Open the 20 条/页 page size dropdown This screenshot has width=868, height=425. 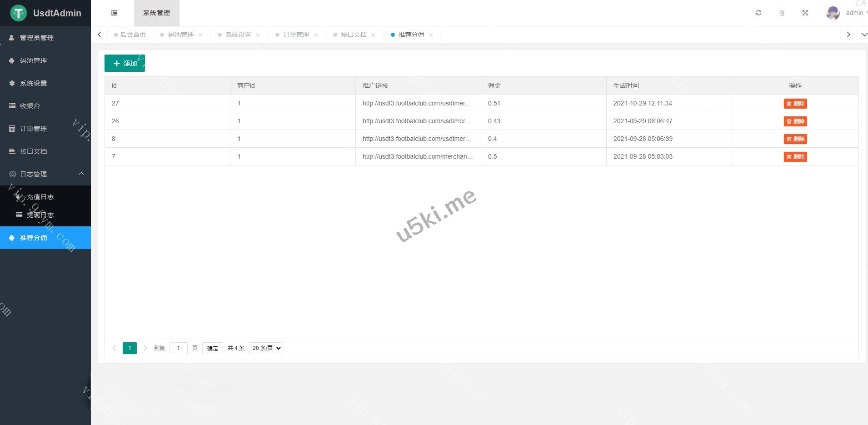[x=266, y=348]
